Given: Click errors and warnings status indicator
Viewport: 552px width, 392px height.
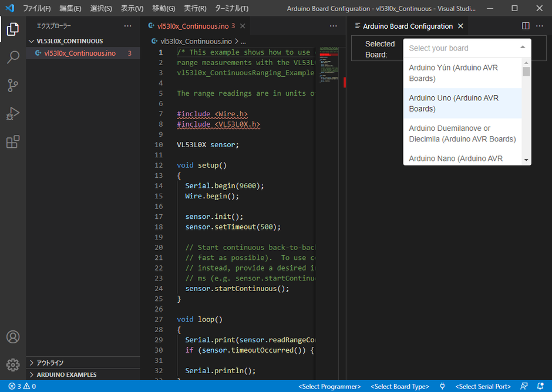Looking at the screenshot, I should (x=22, y=386).
